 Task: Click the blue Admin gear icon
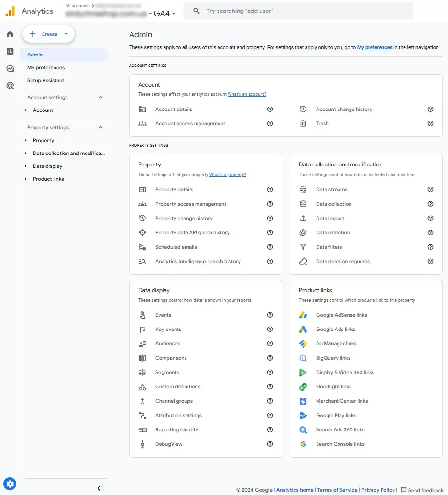coord(10,484)
